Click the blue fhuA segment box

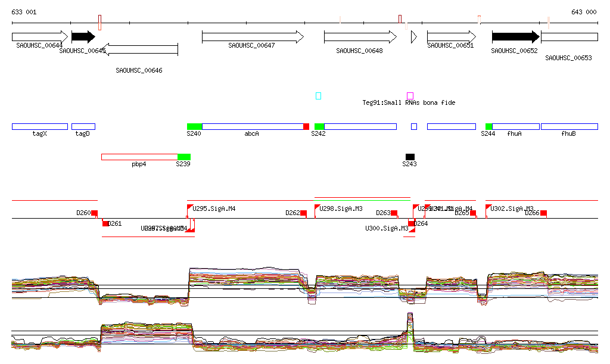(x=516, y=126)
